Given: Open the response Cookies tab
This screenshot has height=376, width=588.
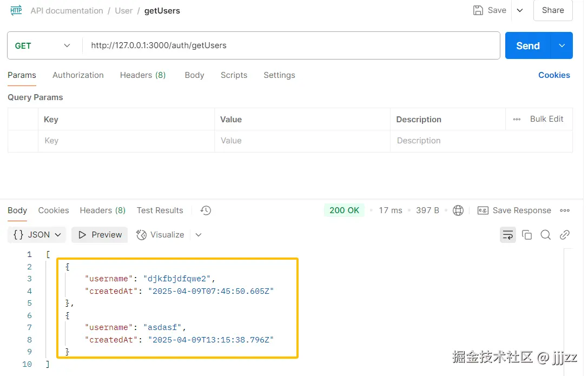Looking at the screenshot, I should [54, 210].
